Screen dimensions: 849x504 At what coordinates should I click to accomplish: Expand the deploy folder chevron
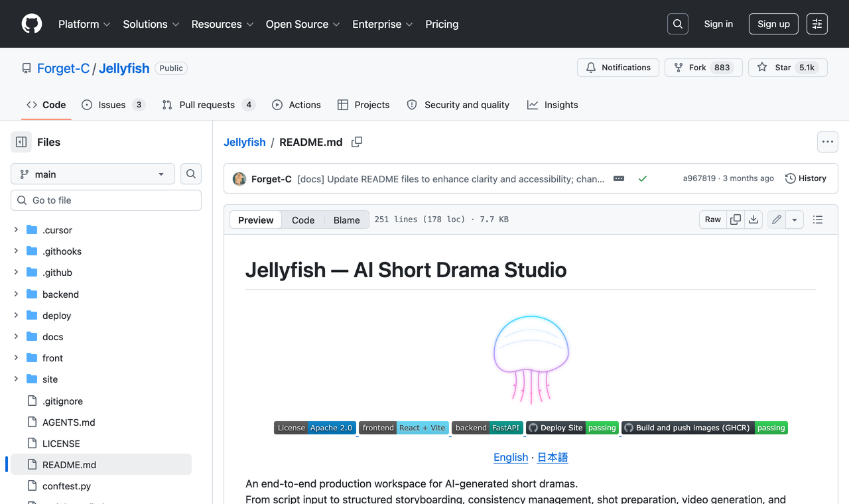[x=16, y=316]
